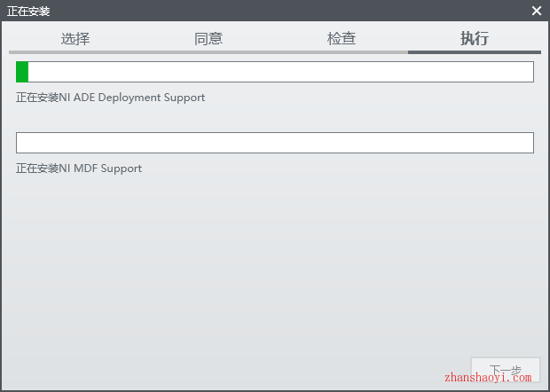
Task: Click the NI MDF Support status text
Action: [100, 169]
